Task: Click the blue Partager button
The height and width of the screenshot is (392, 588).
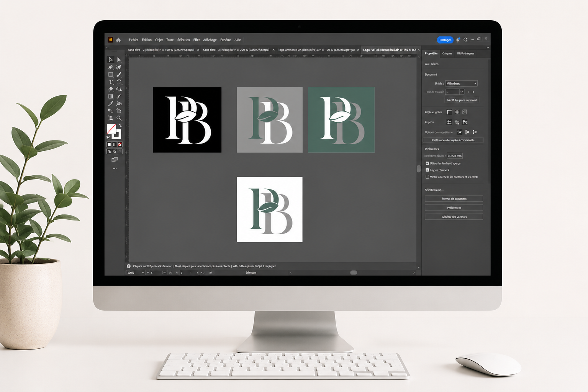Action: pos(445,40)
